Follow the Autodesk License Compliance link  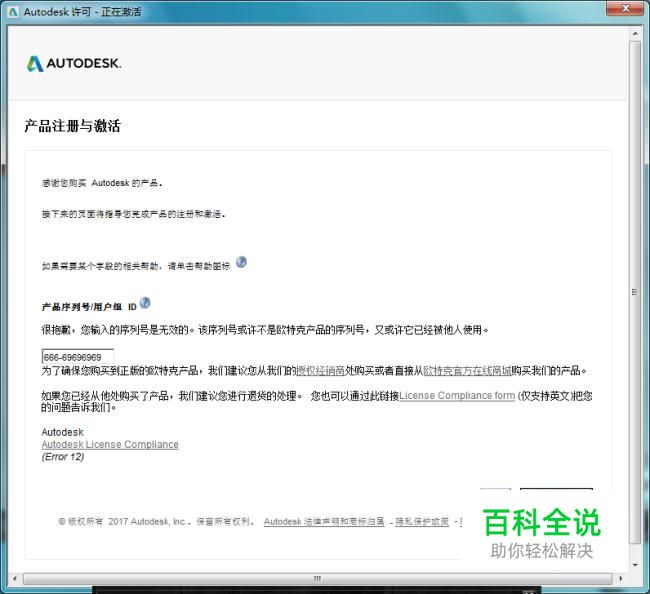point(110,444)
